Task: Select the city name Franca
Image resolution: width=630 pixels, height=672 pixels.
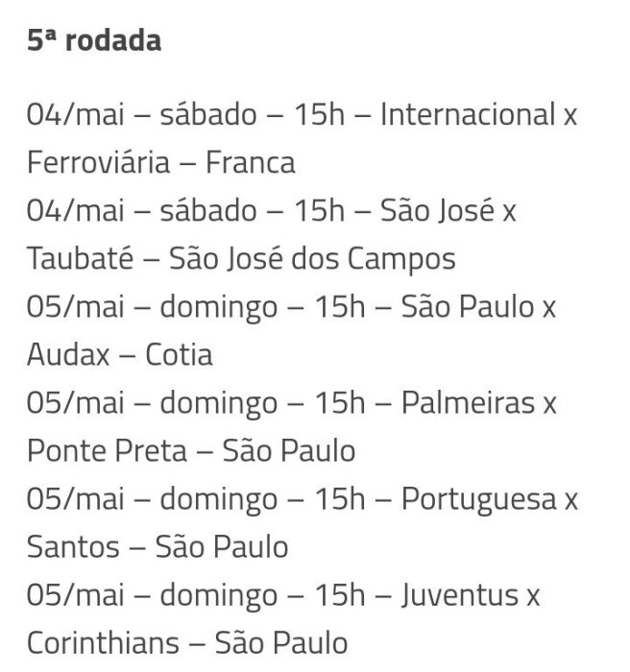Action: 251,163
